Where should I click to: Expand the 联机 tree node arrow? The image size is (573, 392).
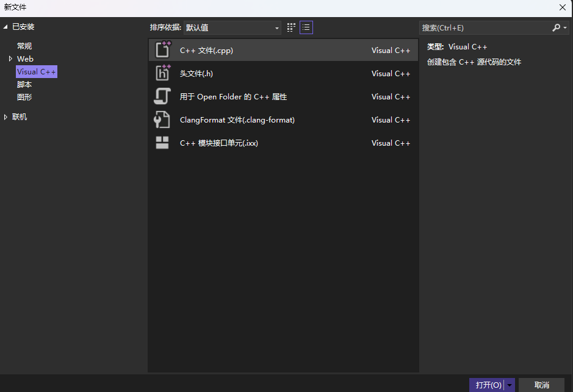click(5, 117)
